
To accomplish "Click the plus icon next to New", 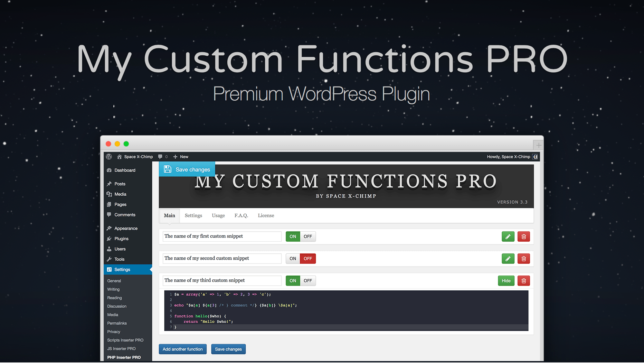I will tap(175, 157).
